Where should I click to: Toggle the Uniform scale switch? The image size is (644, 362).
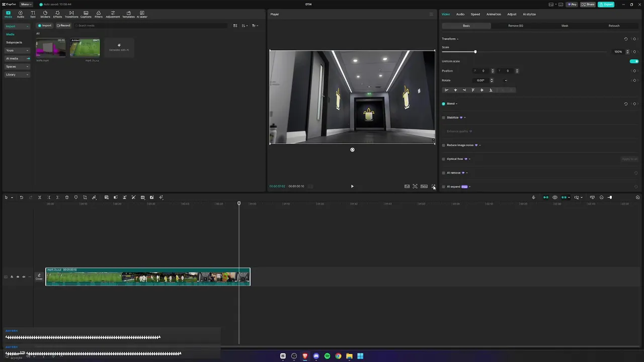634,61
